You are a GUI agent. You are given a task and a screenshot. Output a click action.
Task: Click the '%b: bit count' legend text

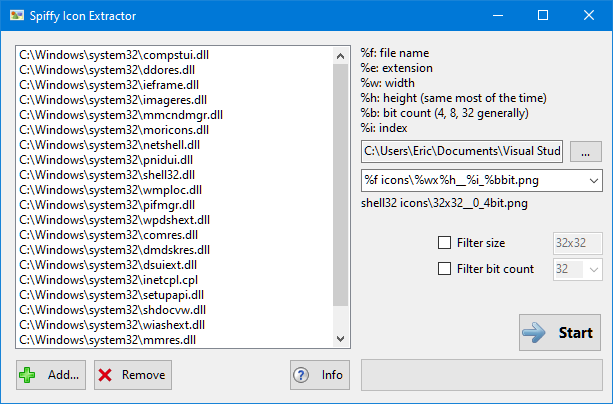pyautogui.click(x=445, y=113)
